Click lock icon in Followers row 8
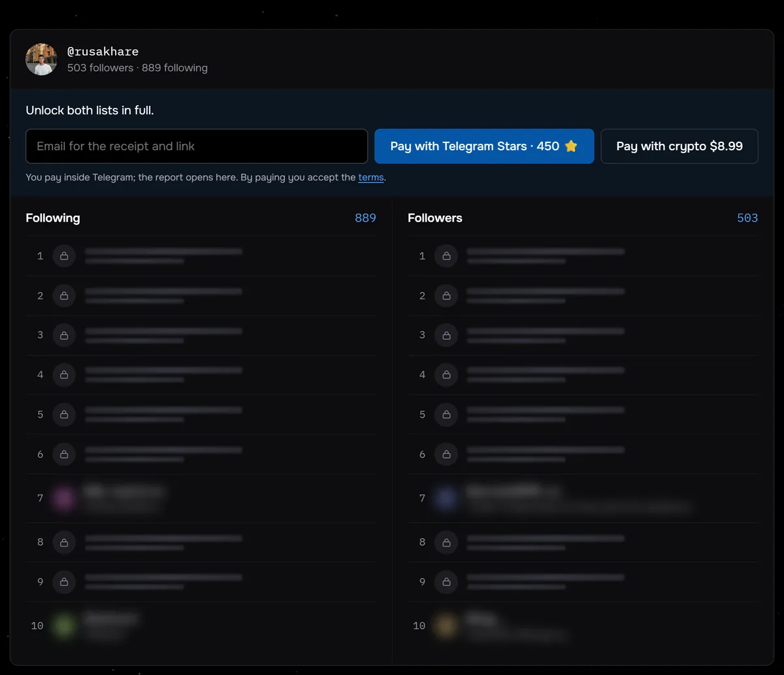The width and height of the screenshot is (784, 675). pos(446,542)
